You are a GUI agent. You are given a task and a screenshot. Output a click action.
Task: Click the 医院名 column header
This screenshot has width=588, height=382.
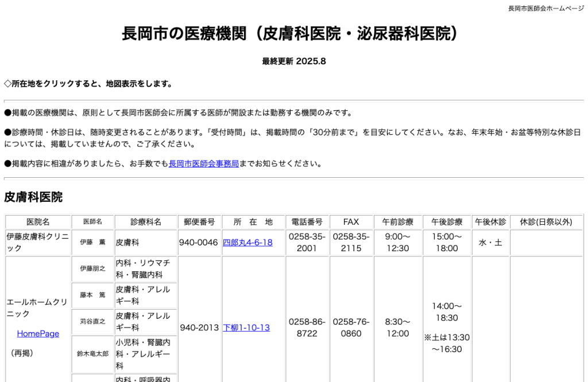pos(38,222)
